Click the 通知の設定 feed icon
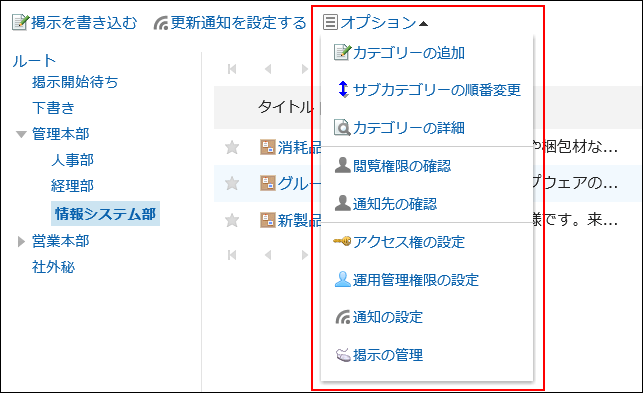 pos(343,317)
